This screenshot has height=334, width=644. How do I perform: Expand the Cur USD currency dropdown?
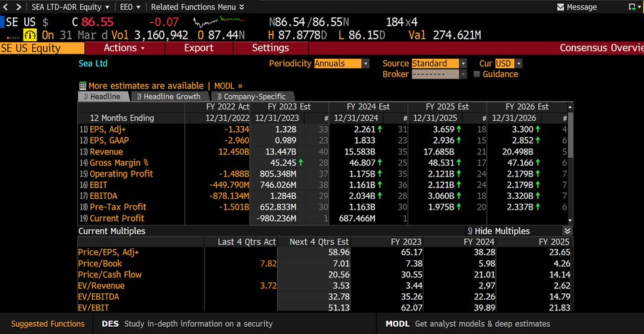point(508,64)
